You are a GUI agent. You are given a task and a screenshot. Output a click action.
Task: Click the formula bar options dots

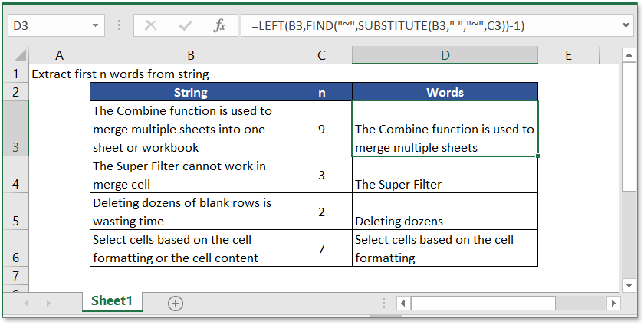[120, 25]
